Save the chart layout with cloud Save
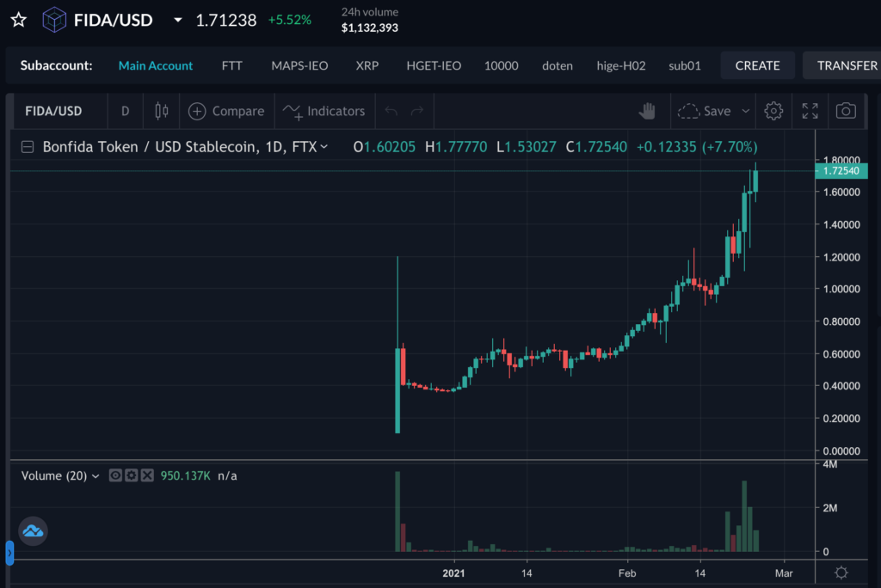 pos(704,111)
